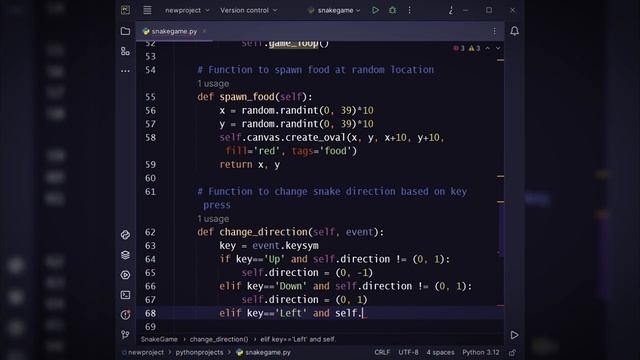Show the '1 usage' hint above spawn_food

213,84
